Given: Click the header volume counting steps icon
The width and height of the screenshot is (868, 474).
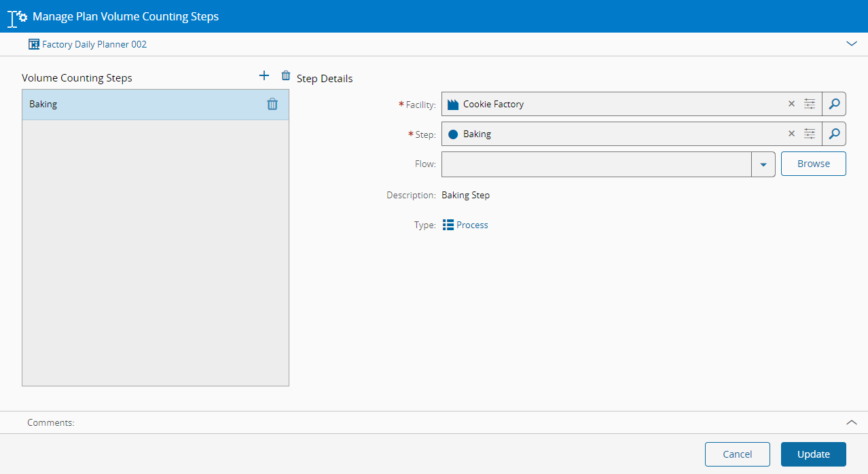Looking at the screenshot, I should [x=17, y=16].
